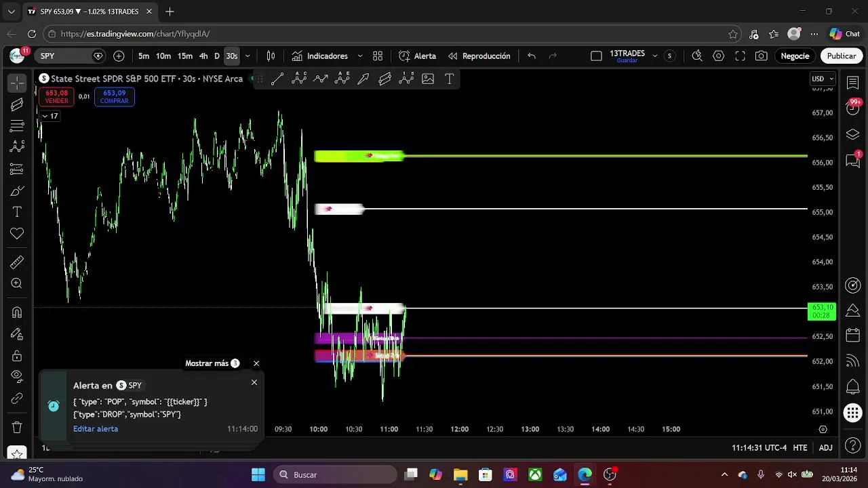Image resolution: width=868 pixels, height=488 pixels.
Task: Select the ruler measure tool
Action: point(17,262)
